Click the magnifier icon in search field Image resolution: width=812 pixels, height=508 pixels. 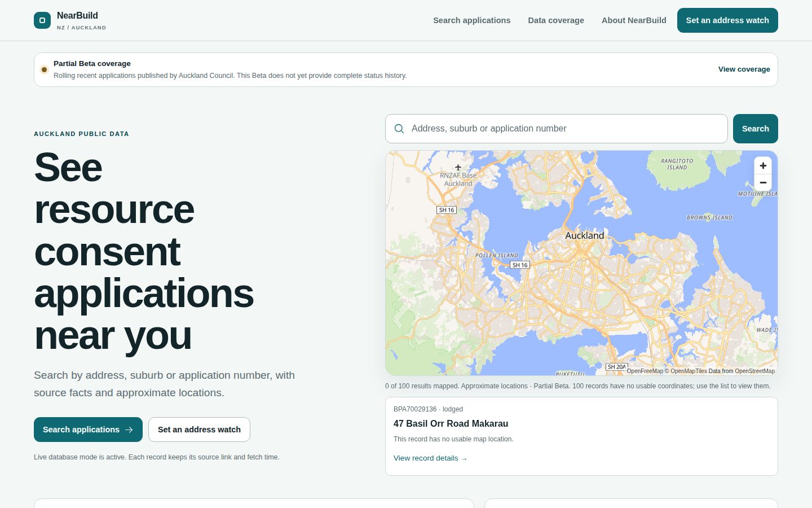[399, 129]
